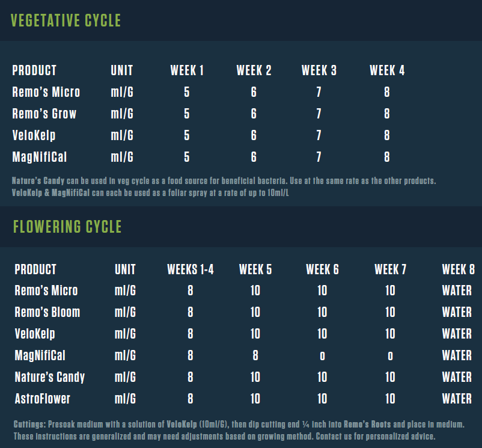This screenshot has width=482, height=448.
Task: Click the Vegetative Cycle heading
Action: coord(66,20)
